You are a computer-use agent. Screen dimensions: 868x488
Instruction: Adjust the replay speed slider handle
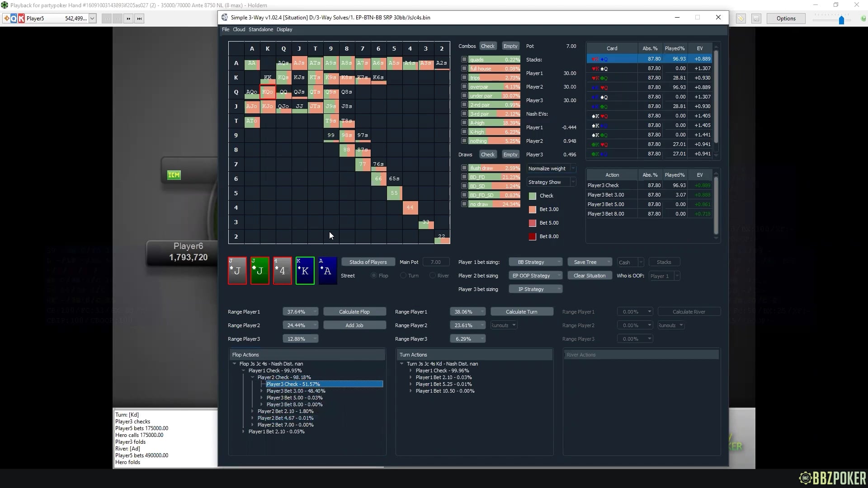[x=841, y=20]
